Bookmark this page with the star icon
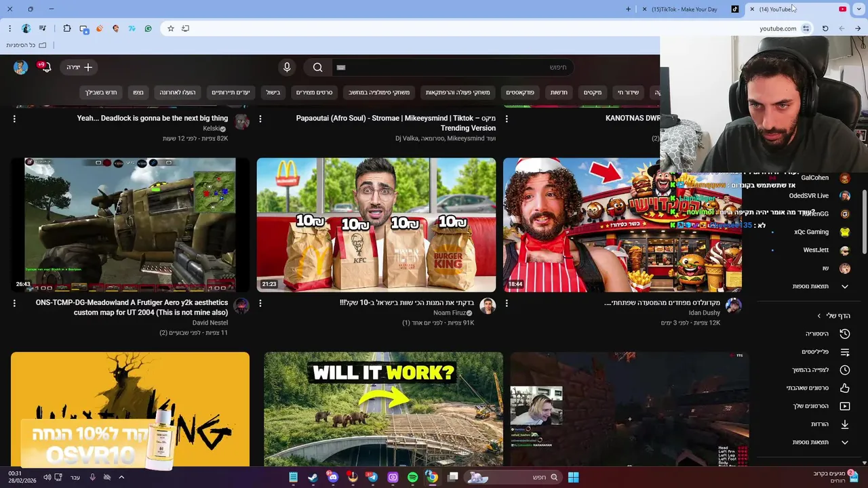868x488 pixels. click(x=171, y=28)
